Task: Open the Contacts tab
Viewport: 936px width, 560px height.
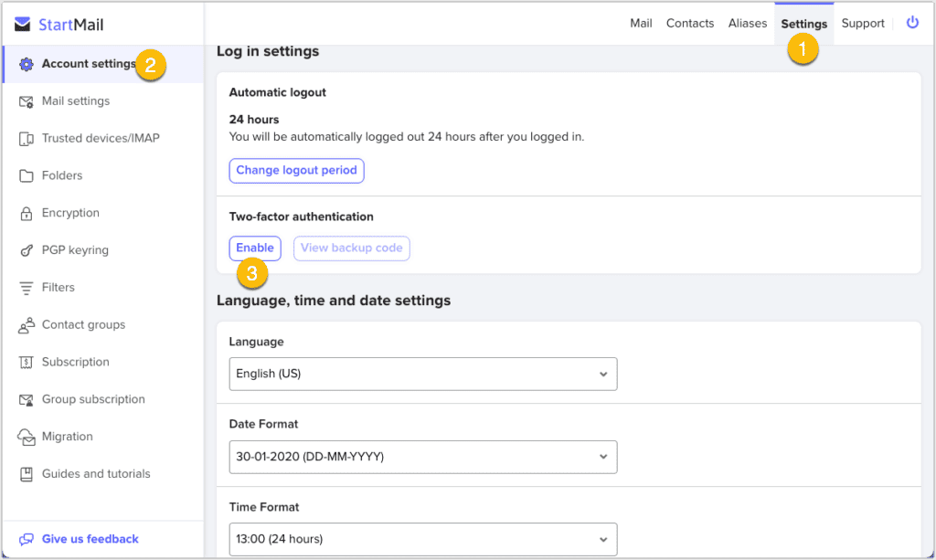Action: pos(689,24)
